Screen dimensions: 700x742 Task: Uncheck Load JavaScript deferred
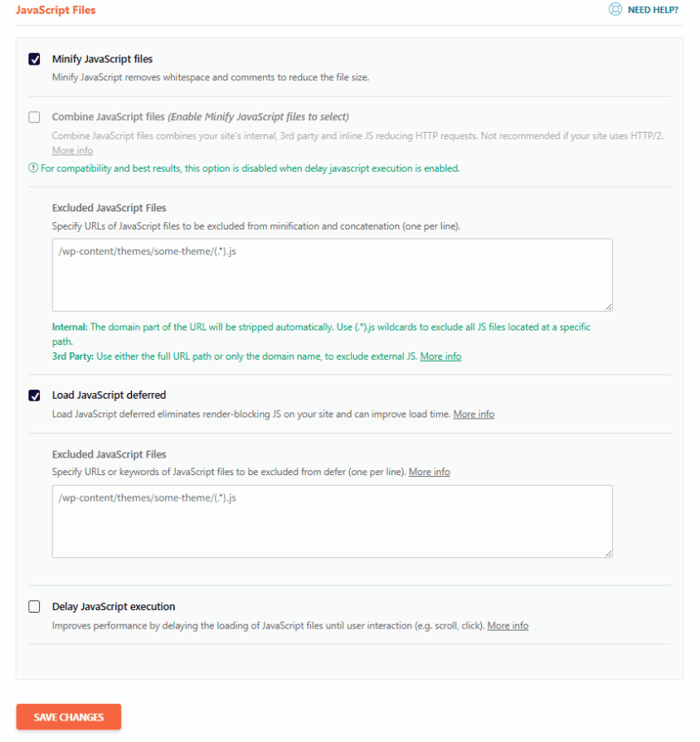(34, 395)
